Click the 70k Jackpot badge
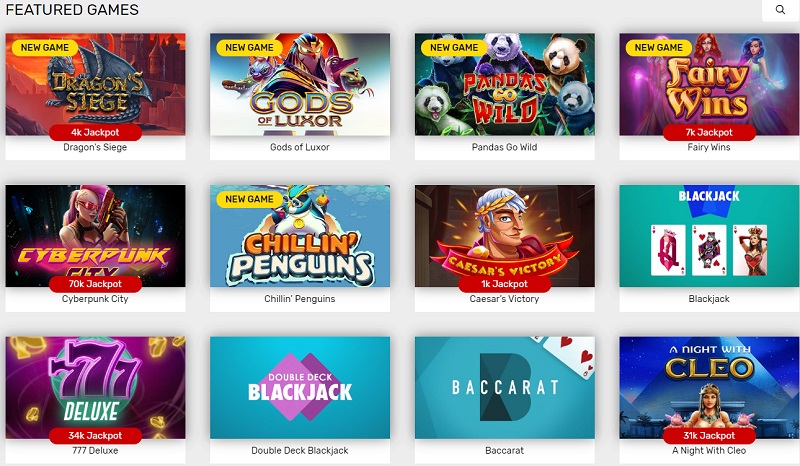This screenshot has height=466, width=800. (95, 284)
